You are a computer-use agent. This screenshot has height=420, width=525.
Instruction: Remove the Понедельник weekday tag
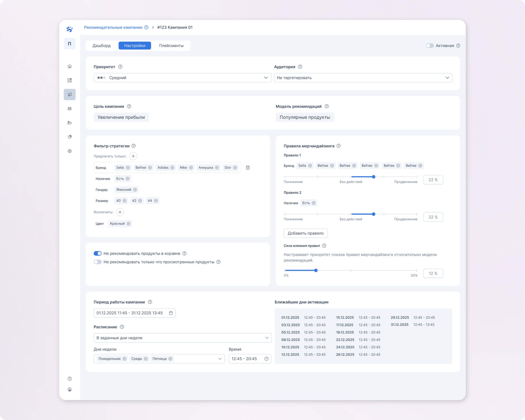124,359
